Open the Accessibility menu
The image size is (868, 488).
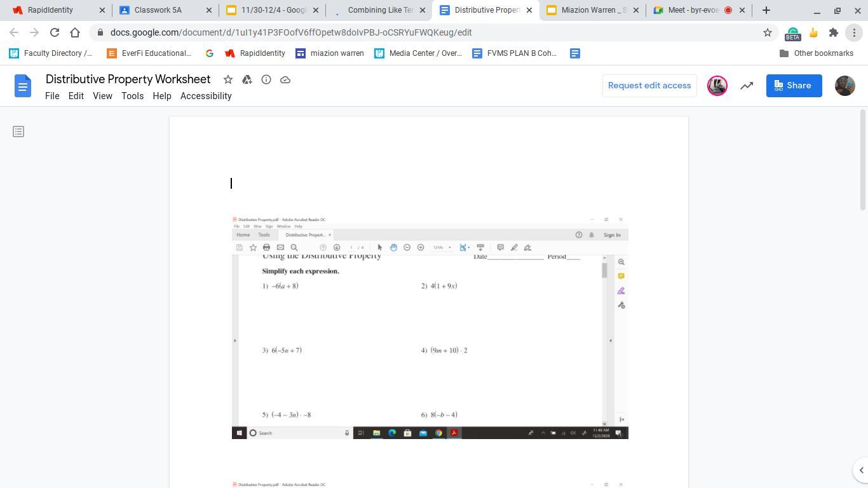(x=206, y=96)
